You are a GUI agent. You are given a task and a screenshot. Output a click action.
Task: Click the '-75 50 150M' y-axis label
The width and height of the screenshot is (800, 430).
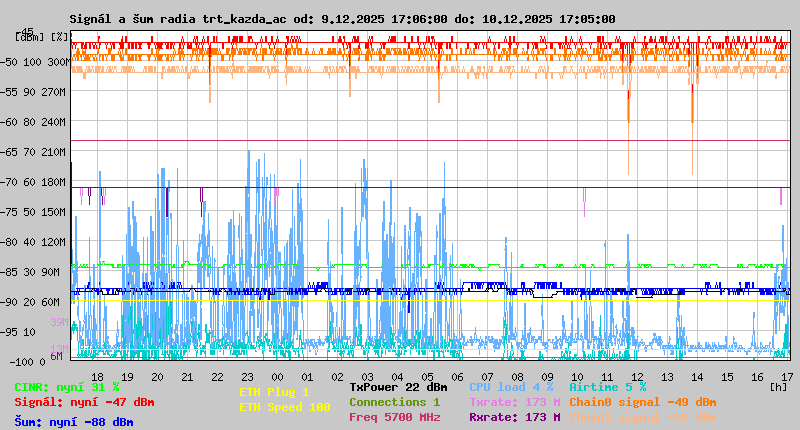pyautogui.click(x=33, y=212)
